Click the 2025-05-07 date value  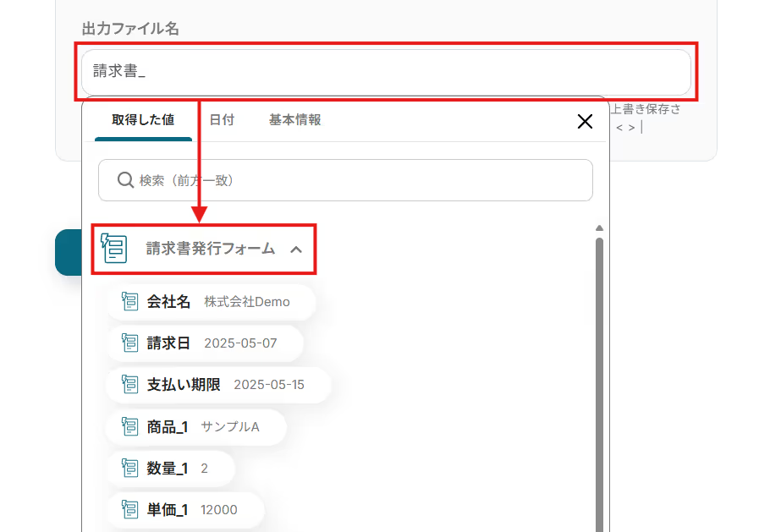tap(240, 343)
